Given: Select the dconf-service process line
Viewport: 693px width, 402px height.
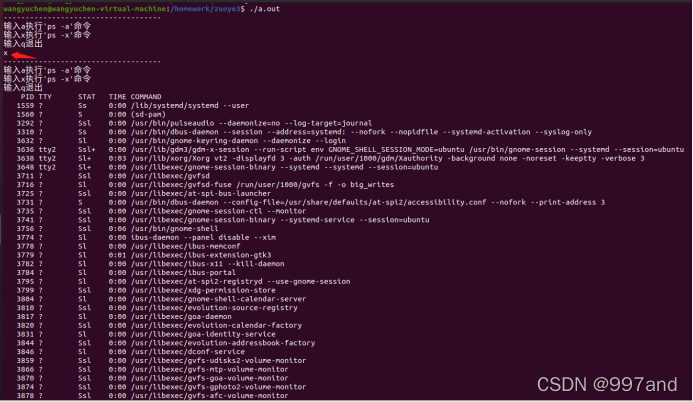Looking at the screenshot, I should click(x=130, y=352).
